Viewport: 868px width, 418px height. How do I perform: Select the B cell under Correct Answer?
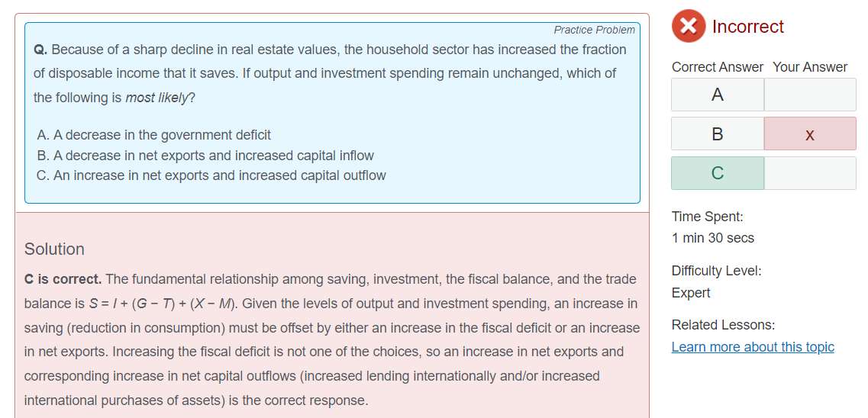[718, 134]
